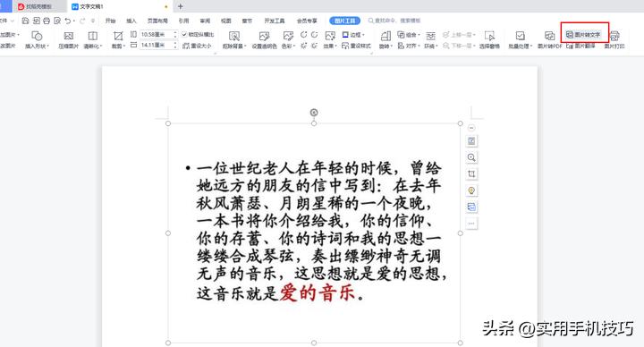Switch to the 视图 ribbon tab
This screenshot has height=347, width=644.
[x=226, y=21]
